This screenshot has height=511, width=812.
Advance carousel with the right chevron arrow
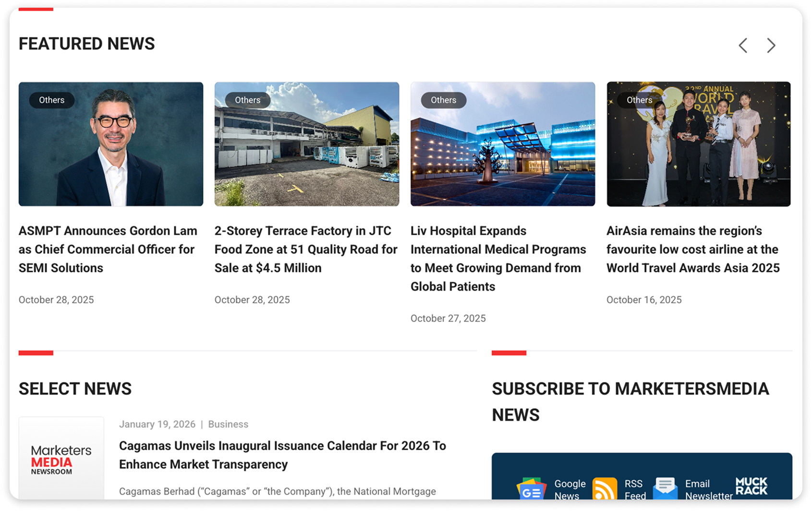(x=771, y=45)
